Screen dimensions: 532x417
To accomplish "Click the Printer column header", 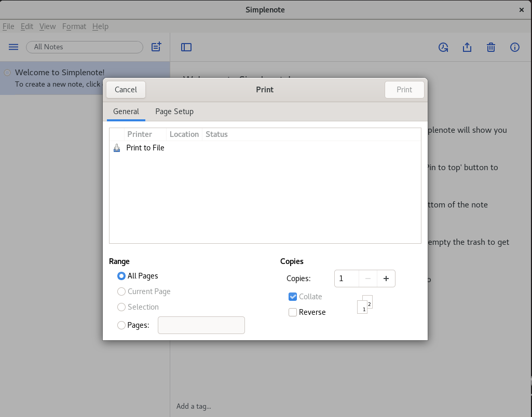I will tap(140, 134).
